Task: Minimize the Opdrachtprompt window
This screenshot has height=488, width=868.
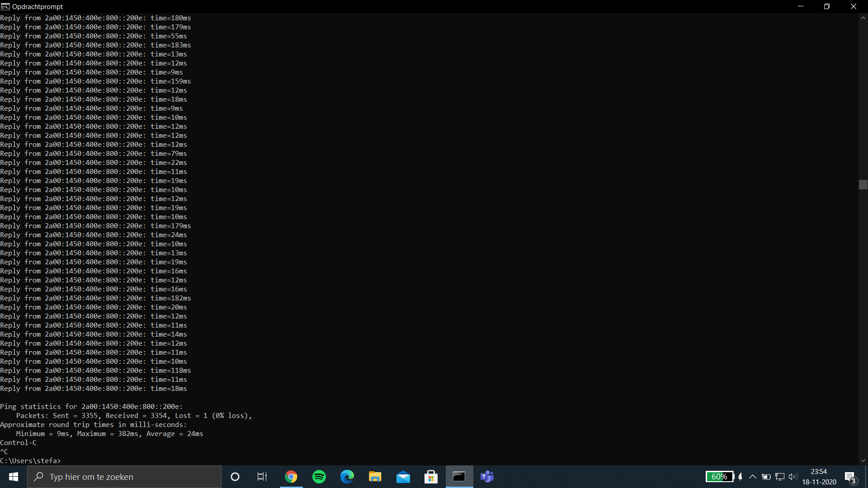Action: click(801, 6)
